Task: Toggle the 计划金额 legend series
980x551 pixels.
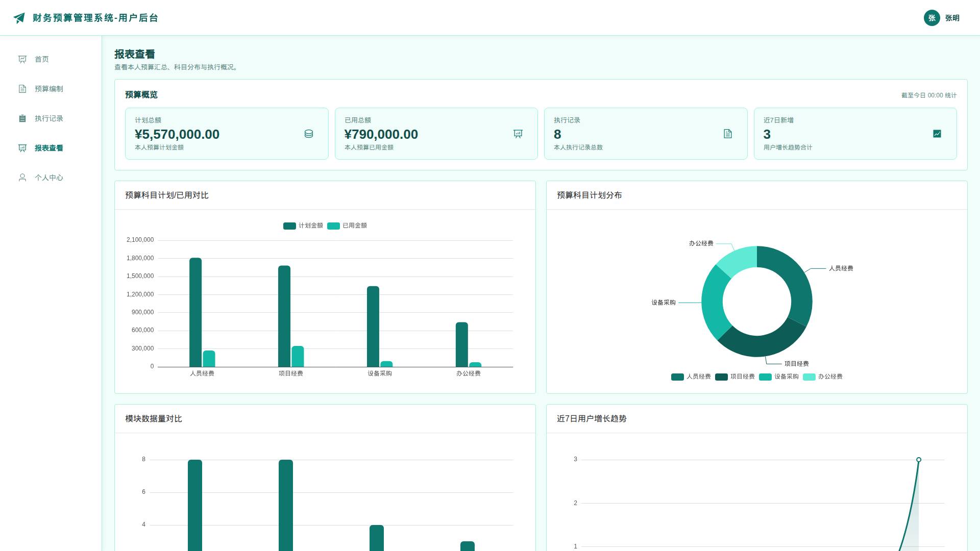Action: click(x=303, y=226)
